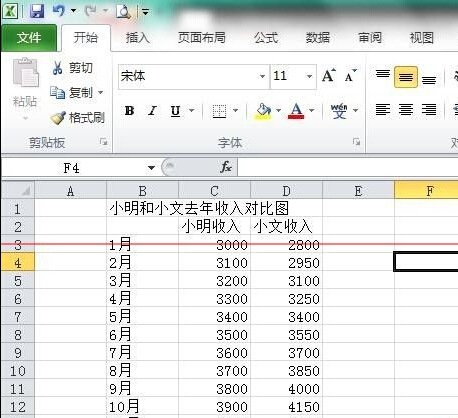Toggle Underline formatting
This screenshot has height=418, width=458.
coord(175,110)
